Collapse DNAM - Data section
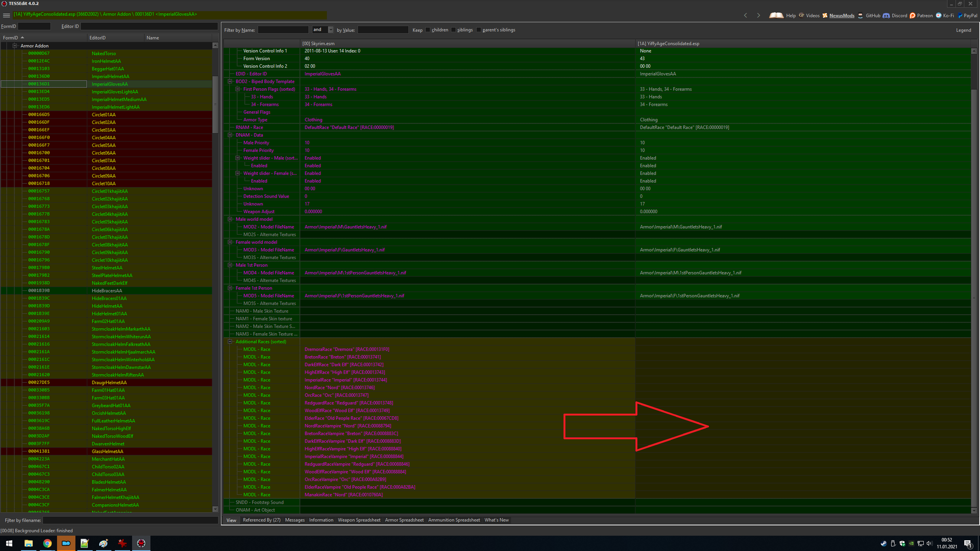Screen dimensions: 980x551 tap(230, 135)
